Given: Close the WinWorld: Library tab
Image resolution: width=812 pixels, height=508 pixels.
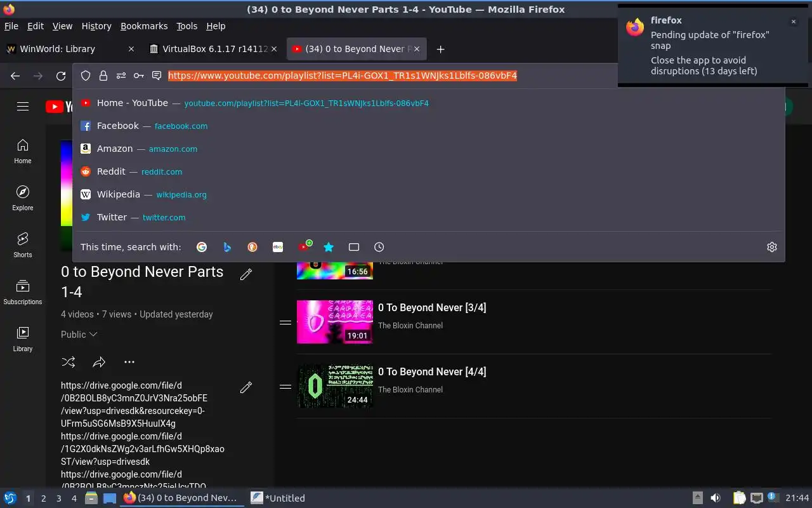Looking at the screenshot, I should (x=131, y=49).
